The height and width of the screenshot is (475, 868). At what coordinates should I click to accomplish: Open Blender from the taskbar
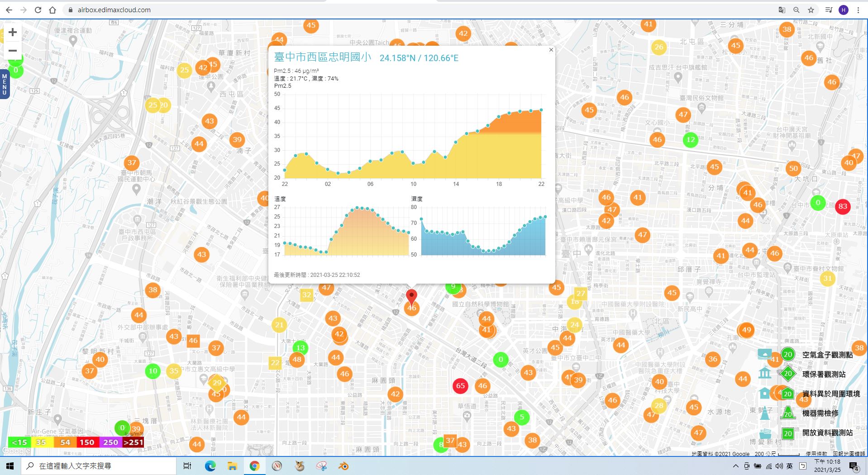[x=343, y=466]
